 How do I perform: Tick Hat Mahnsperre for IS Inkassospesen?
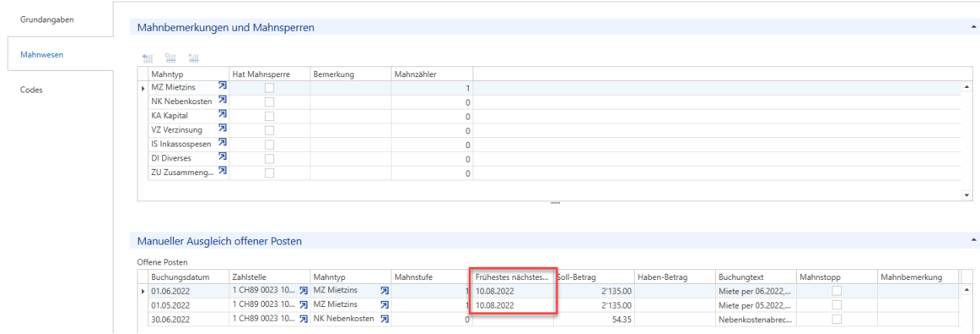(270, 144)
